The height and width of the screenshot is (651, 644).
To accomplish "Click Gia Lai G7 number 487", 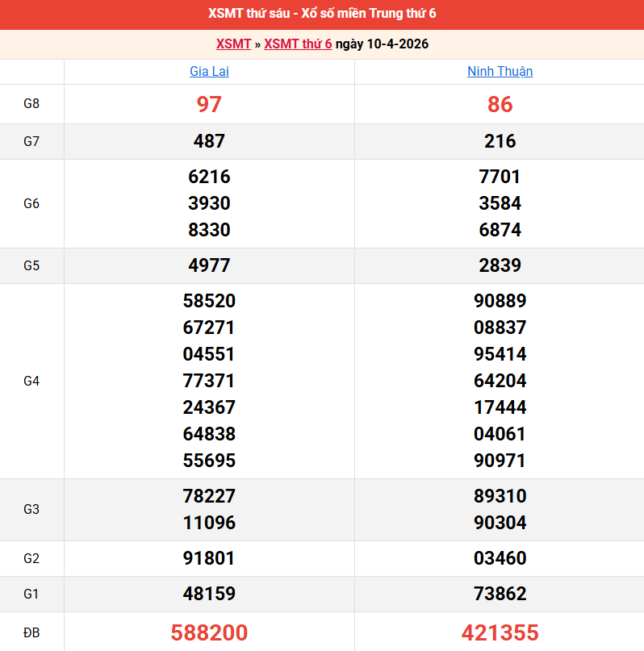I will coord(209,141).
